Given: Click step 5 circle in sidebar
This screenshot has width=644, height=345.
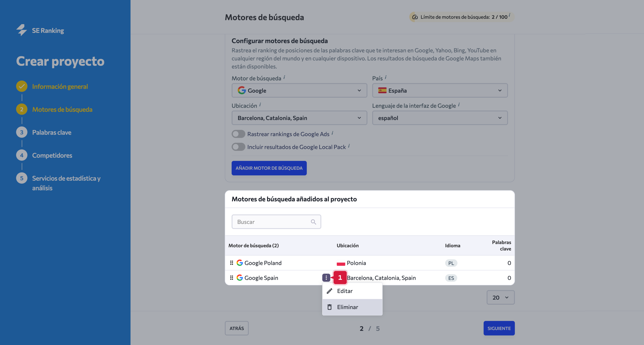Looking at the screenshot, I should tap(22, 178).
